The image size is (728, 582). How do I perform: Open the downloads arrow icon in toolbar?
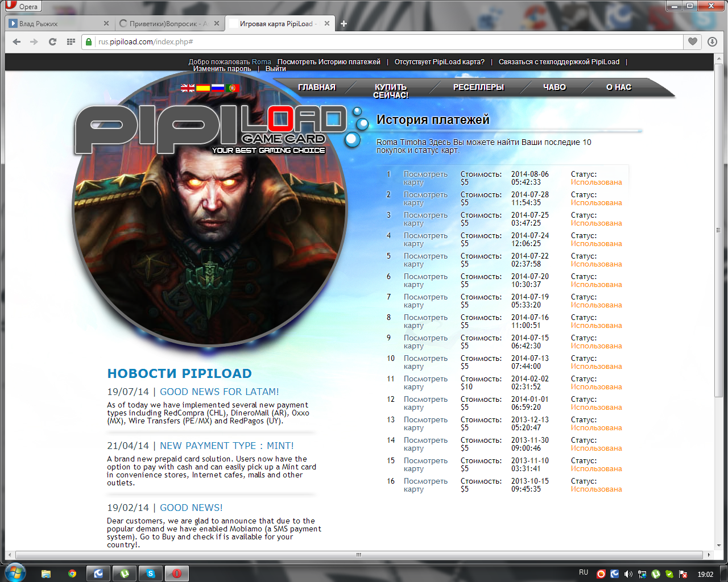712,41
